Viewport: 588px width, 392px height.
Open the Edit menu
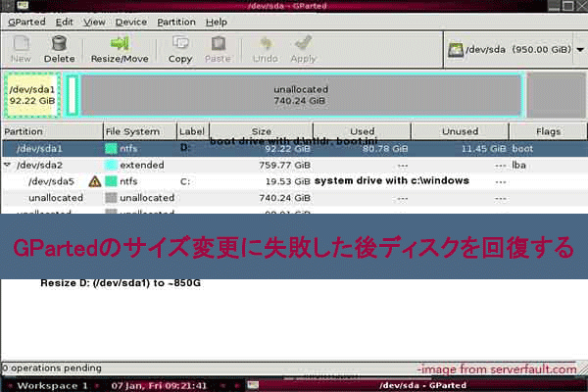coord(64,23)
